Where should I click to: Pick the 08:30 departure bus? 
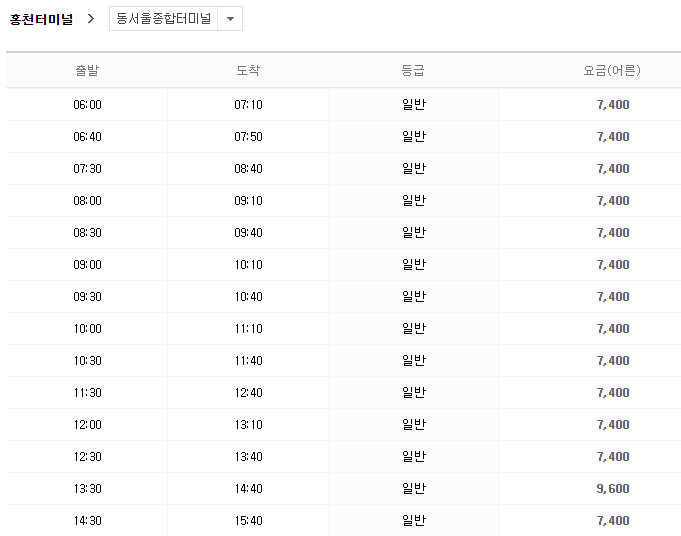87,233
